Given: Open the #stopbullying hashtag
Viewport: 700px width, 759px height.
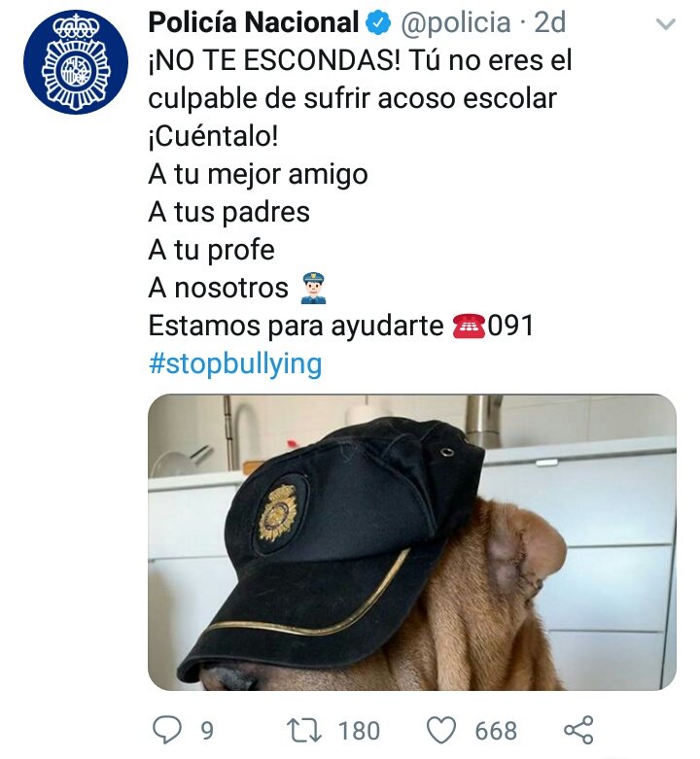Looking at the screenshot, I should click(235, 364).
